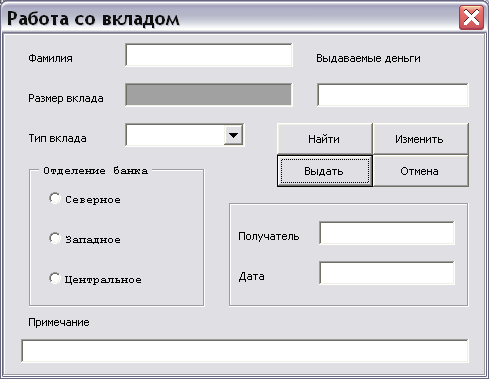Click the grayed Размер вклада field

click(x=209, y=95)
